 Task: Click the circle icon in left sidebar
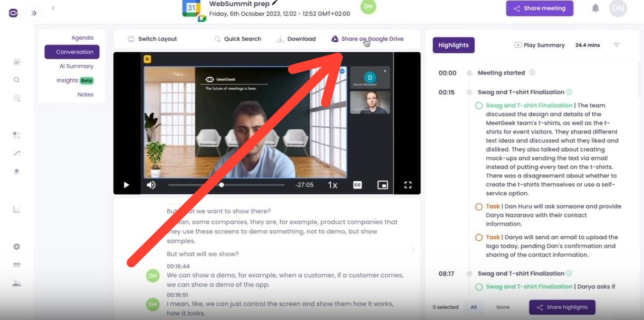pos(16,80)
